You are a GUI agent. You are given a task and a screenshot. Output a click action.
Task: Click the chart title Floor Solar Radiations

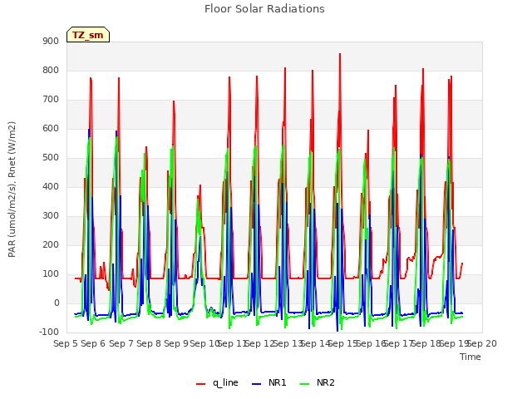point(264,9)
